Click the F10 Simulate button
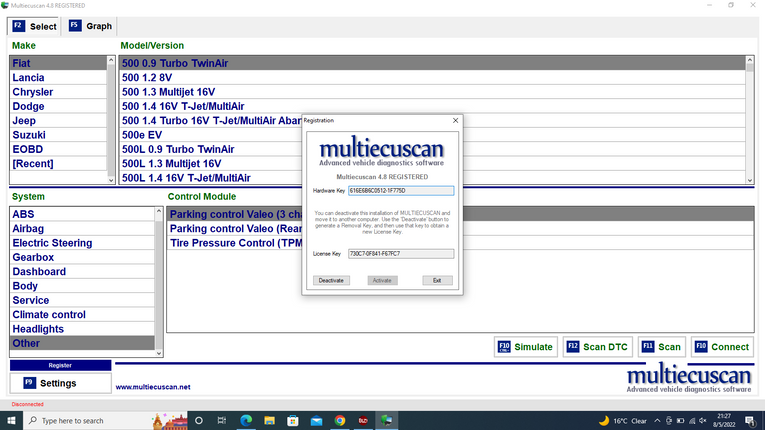765x430 pixels. tap(526, 347)
